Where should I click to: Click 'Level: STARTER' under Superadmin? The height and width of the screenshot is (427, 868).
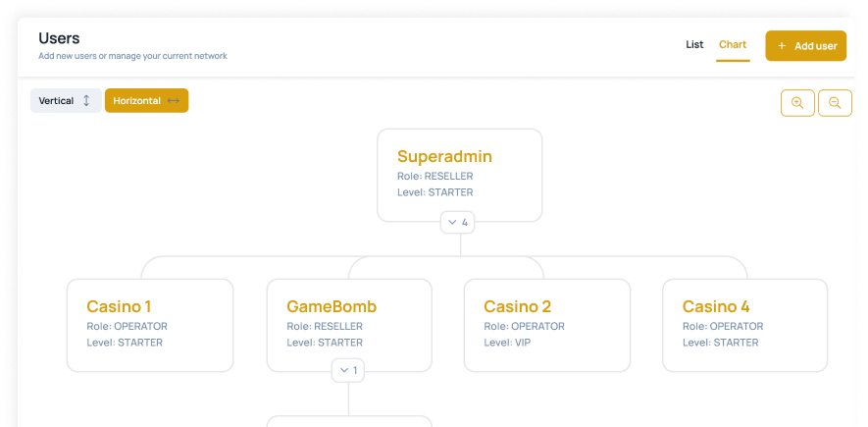tap(435, 192)
